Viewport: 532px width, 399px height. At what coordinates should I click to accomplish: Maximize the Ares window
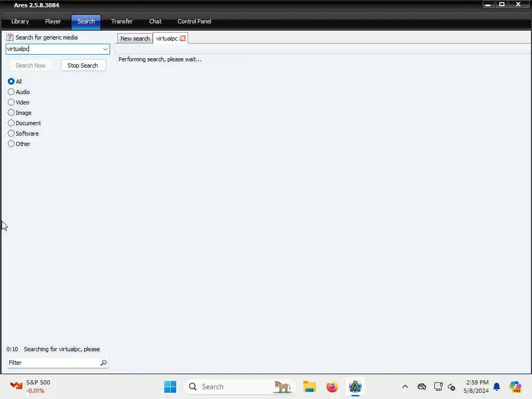pyautogui.click(x=501, y=4)
